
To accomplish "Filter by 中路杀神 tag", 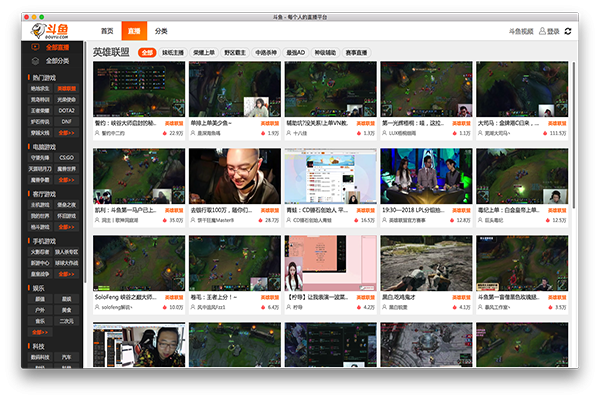I will [266, 52].
